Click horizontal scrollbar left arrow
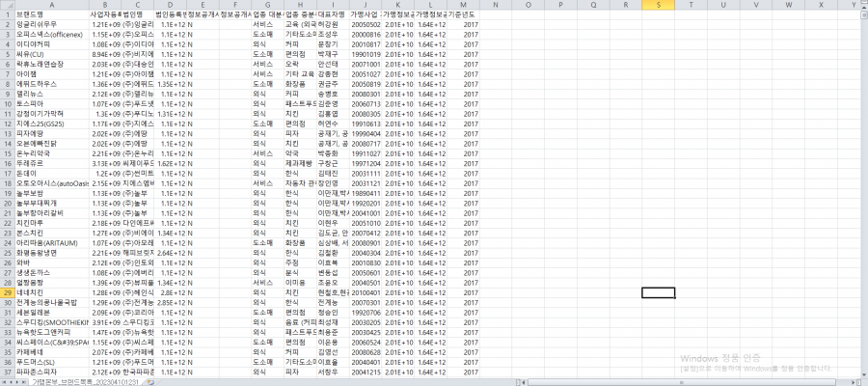The width and height of the screenshot is (868, 386). pyautogui.click(x=524, y=382)
